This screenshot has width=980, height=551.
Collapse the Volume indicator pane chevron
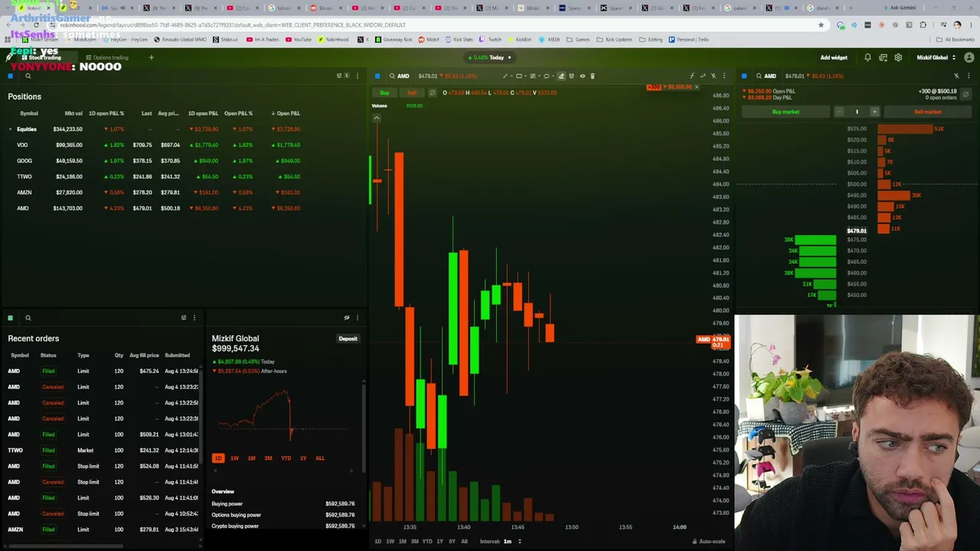click(377, 118)
